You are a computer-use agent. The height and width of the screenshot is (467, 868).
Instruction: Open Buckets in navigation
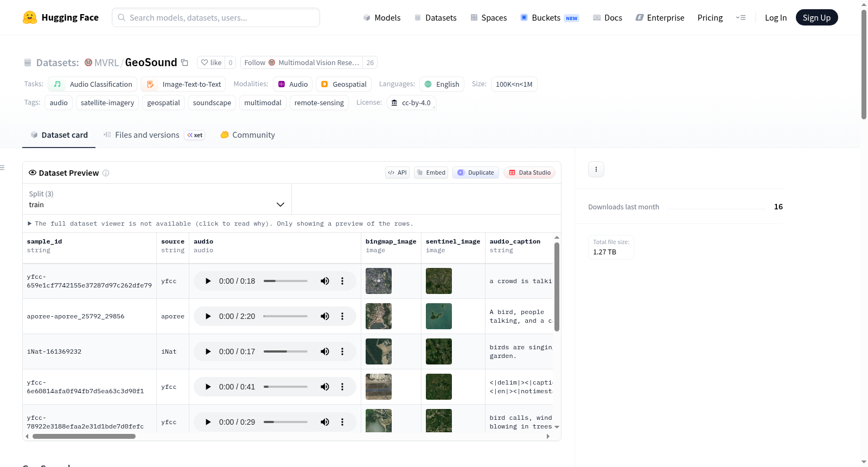[x=550, y=17]
